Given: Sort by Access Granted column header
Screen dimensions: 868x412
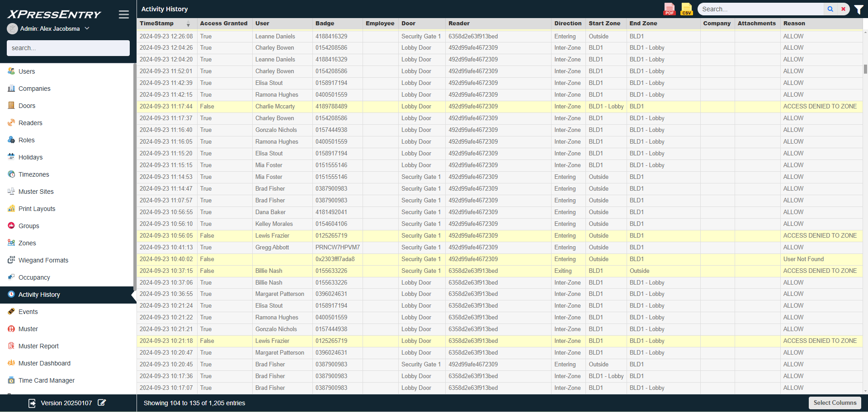Looking at the screenshot, I should (223, 23).
